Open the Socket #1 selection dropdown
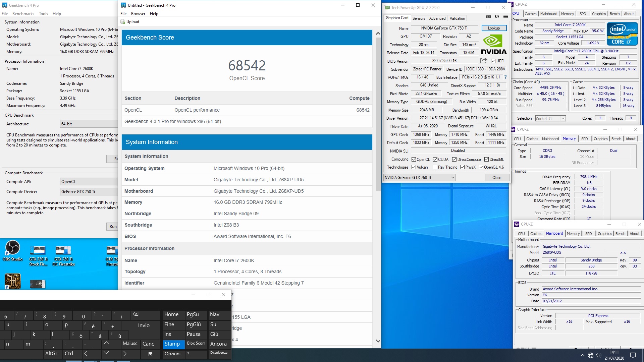This screenshot has height=362, width=644. [x=550, y=118]
